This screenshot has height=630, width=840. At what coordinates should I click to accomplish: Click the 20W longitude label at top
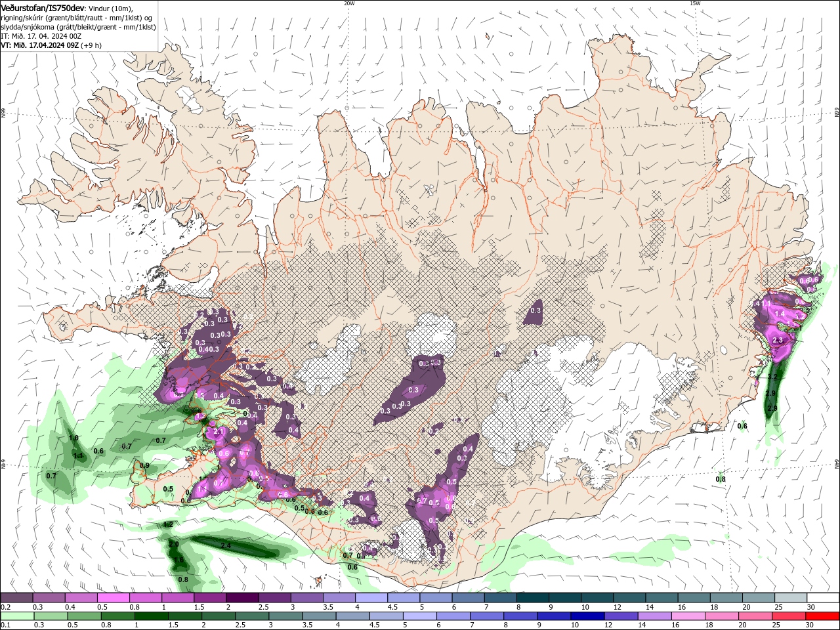coord(349,3)
